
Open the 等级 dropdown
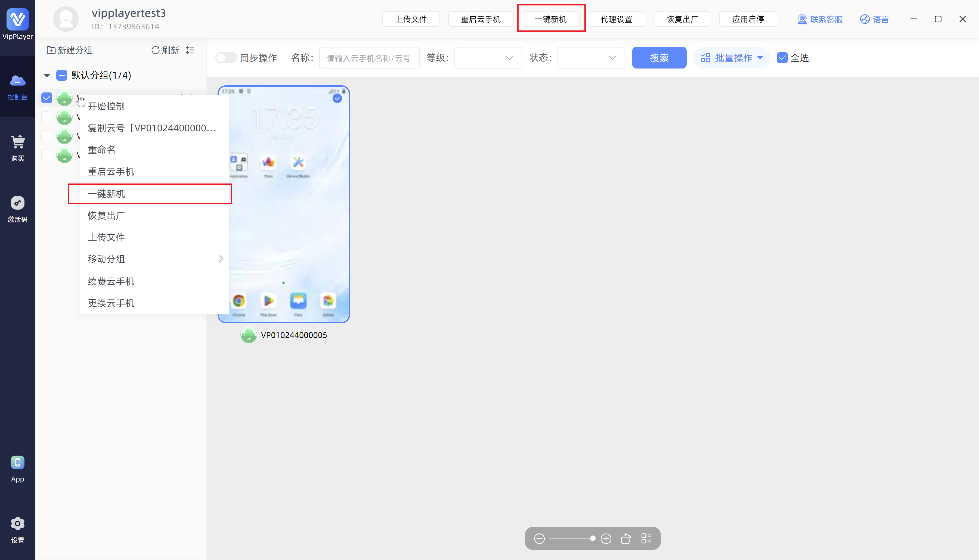pos(488,58)
